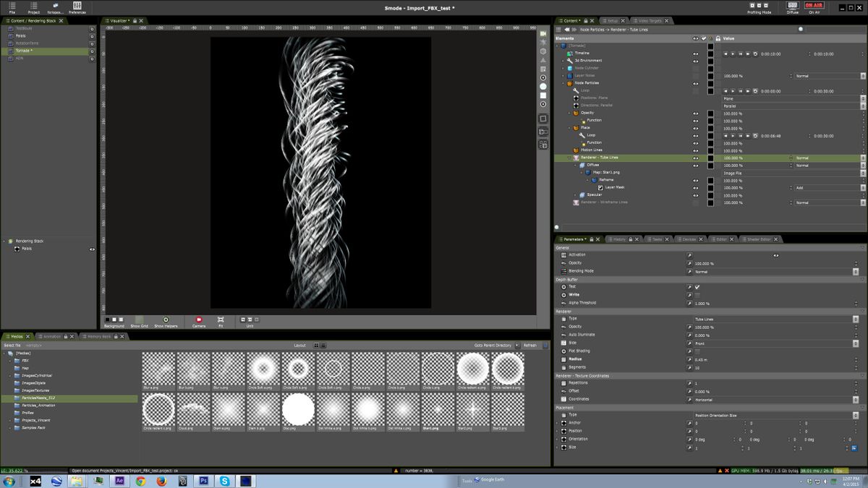
Task: Click the Unit icons under the visualizer
Action: pos(250,319)
